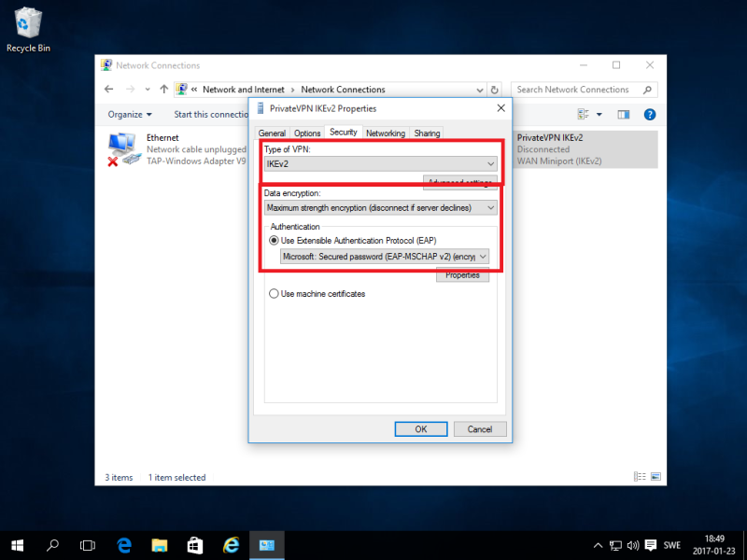The image size is (747, 560).
Task: Open the Organize menu
Action: [130, 114]
